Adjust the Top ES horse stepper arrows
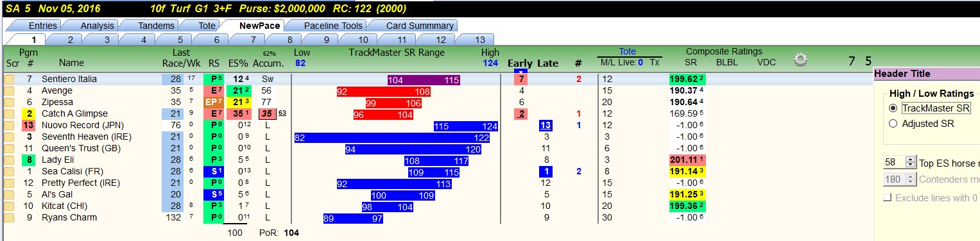980x241 pixels. (x=911, y=162)
